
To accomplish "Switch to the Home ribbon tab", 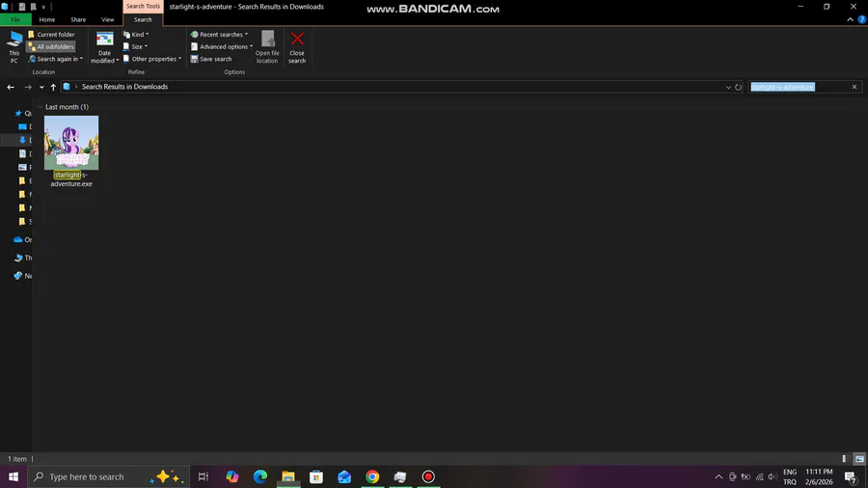I will pos(47,19).
